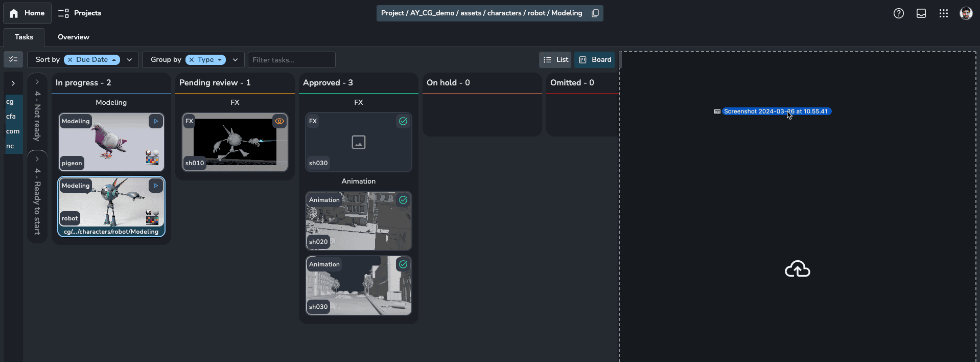Expand the collapsed Not ready column
Image resolution: width=980 pixels, height=362 pixels.
[37, 82]
